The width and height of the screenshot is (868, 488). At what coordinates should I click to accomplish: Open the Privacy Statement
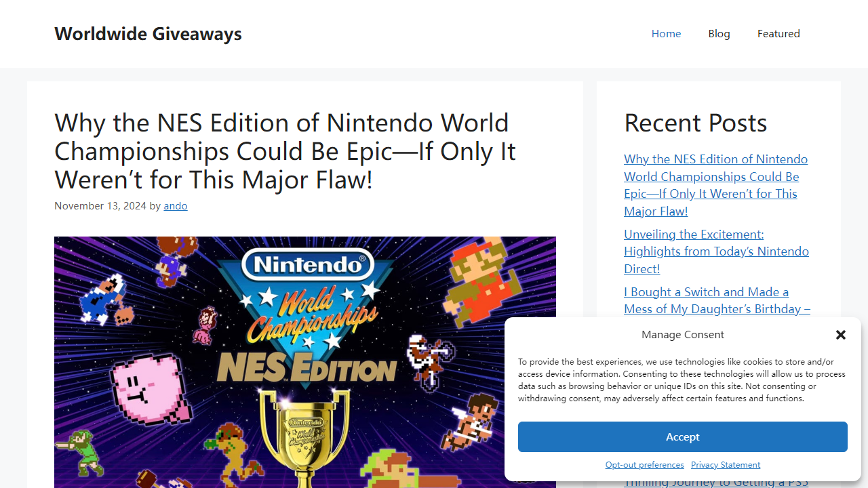(x=725, y=464)
